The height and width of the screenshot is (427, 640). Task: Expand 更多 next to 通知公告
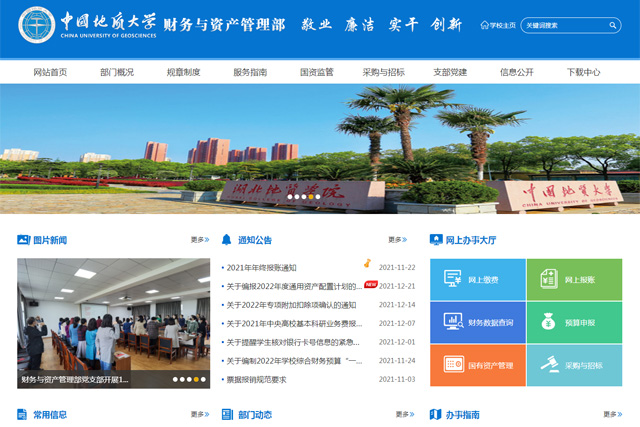(397, 240)
